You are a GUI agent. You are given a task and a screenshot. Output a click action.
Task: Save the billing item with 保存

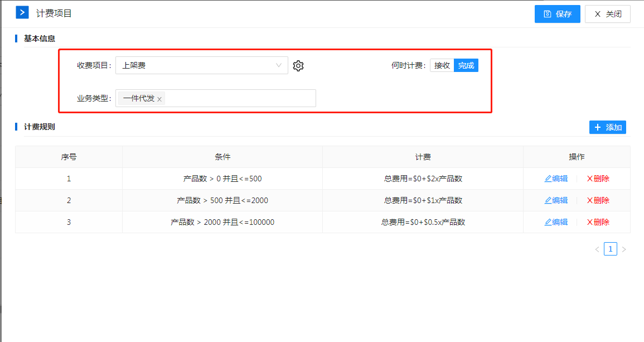coord(557,14)
